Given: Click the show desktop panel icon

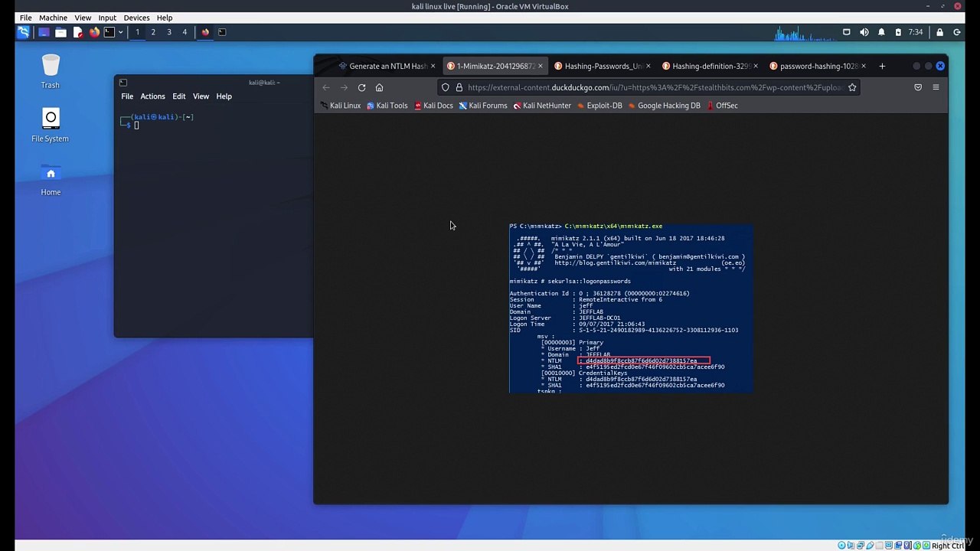Looking at the screenshot, I should pyautogui.click(x=44, y=32).
